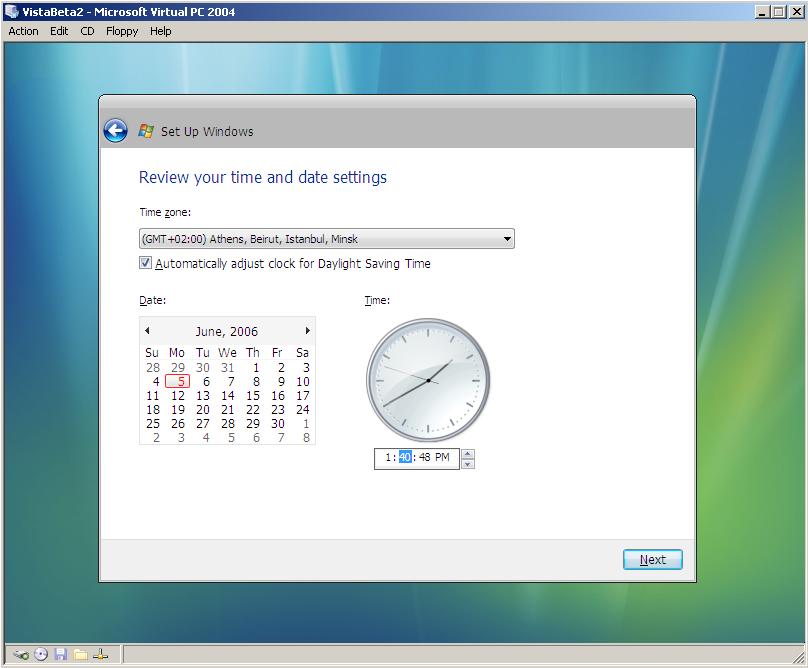
Task: Select June 21 in the calendar
Action: pyautogui.click(x=228, y=409)
